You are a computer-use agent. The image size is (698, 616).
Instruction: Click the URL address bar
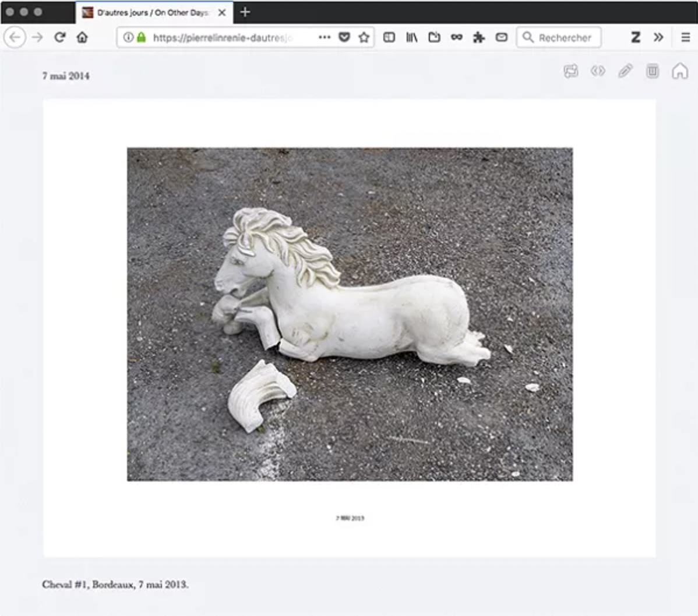(227, 37)
